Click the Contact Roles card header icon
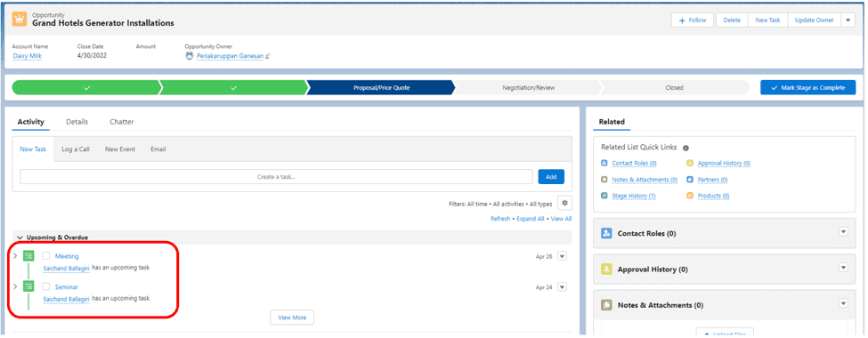 tap(606, 233)
